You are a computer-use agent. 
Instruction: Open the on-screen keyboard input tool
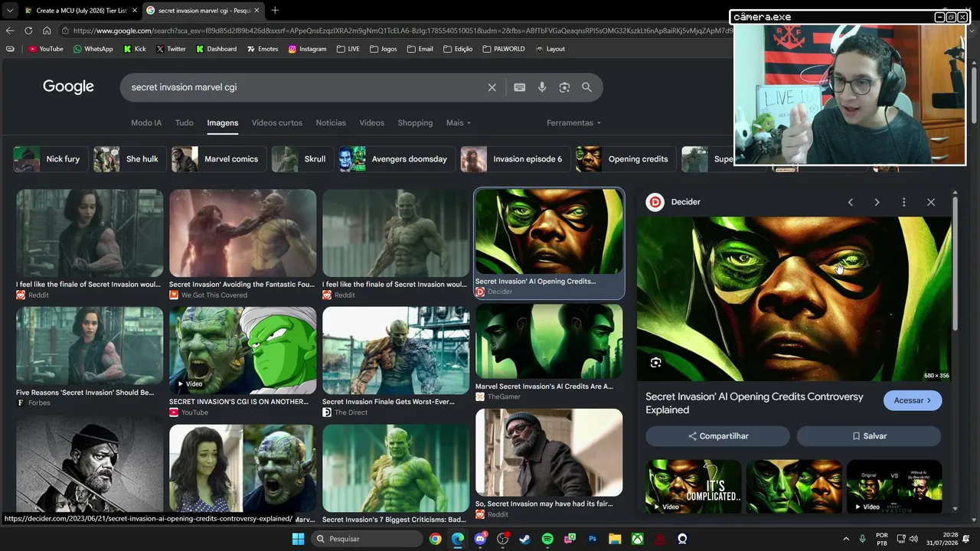[520, 87]
